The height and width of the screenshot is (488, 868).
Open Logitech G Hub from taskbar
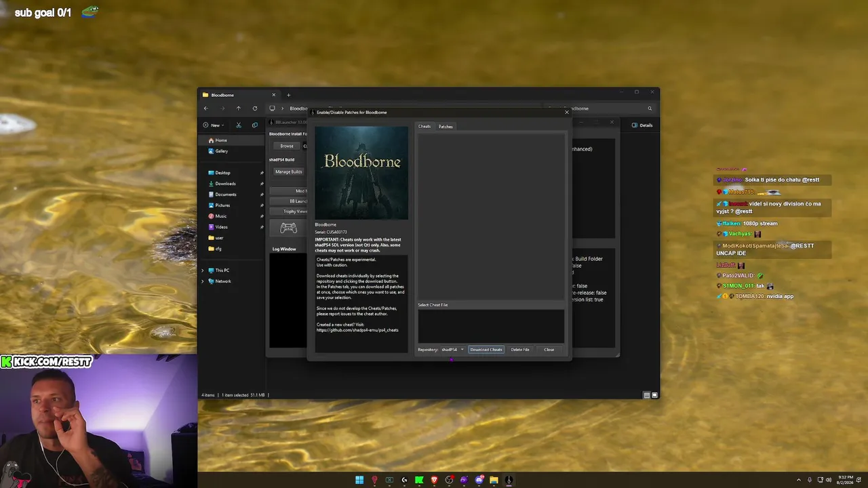click(x=404, y=481)
